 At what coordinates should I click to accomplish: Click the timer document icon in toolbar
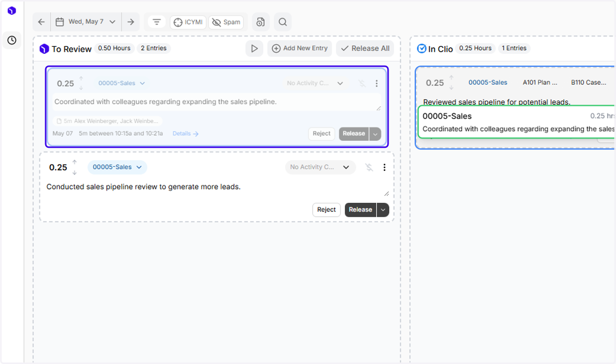[x=261, y=22]
